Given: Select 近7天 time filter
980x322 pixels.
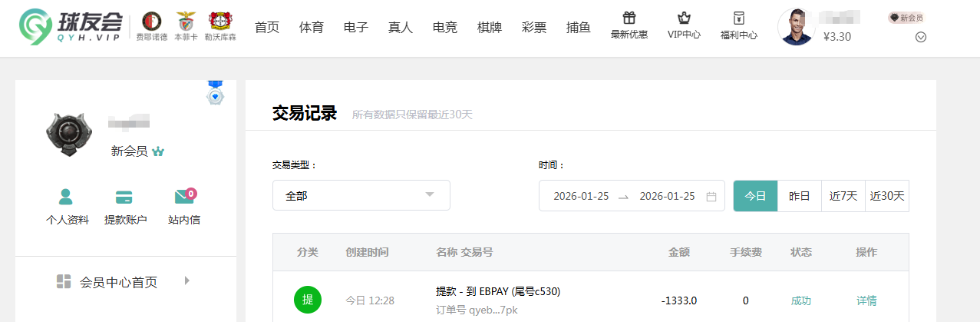Looking at the screenshot, I should 843,196.
